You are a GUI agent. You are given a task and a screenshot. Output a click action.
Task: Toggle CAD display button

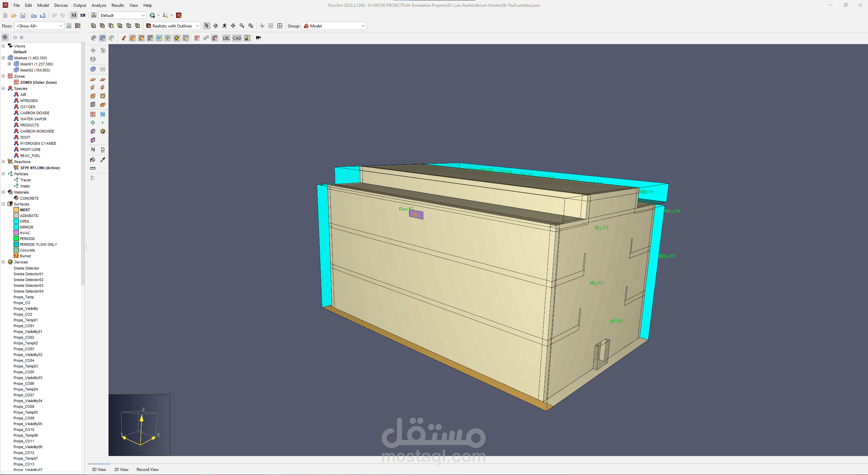pos(237,38)
